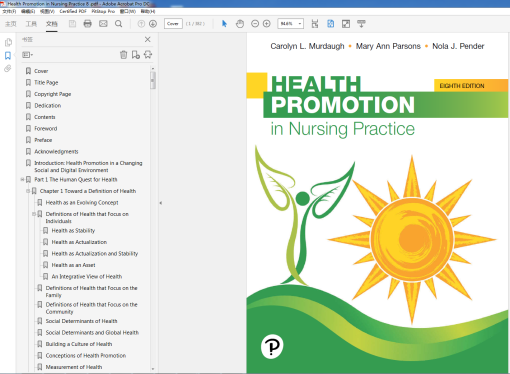Click the zoom out minus icon

[x=255, y=24]
